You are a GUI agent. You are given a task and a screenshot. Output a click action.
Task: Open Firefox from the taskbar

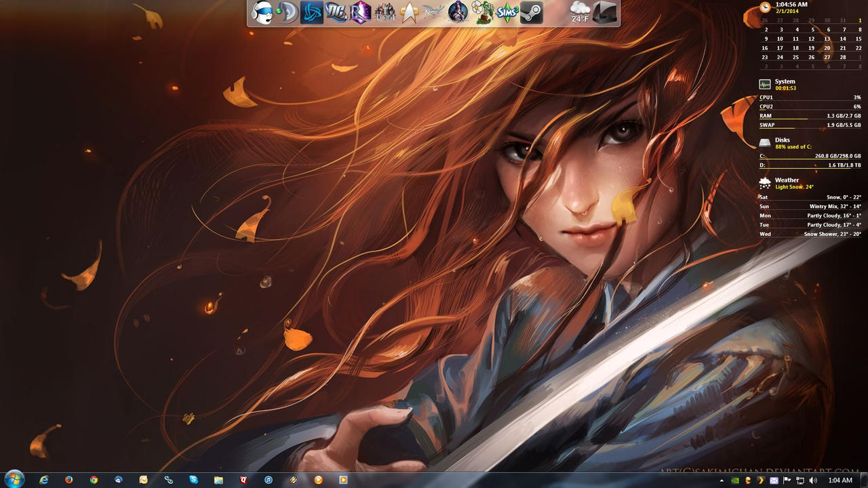(68, 480)
